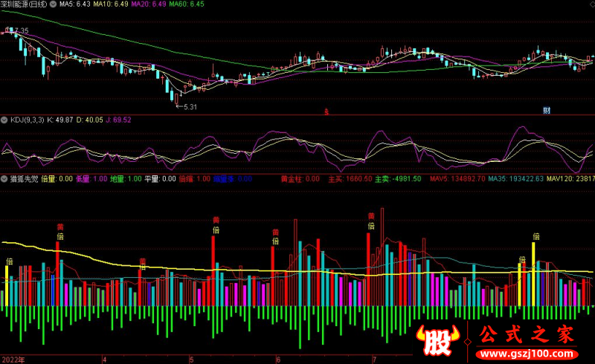Click the MAV5: 134892.70 value

tap(457, 179)
